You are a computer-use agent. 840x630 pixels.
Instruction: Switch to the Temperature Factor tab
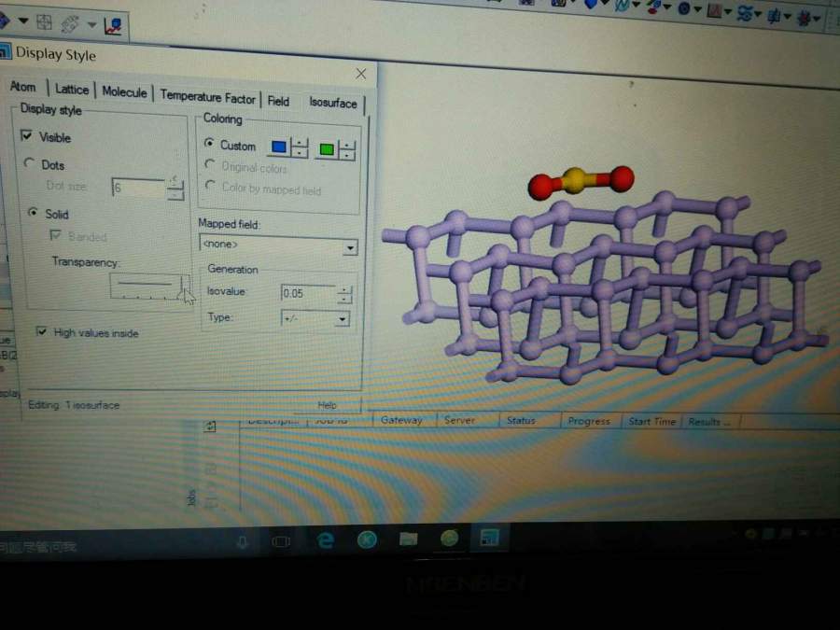click(207, 97)
